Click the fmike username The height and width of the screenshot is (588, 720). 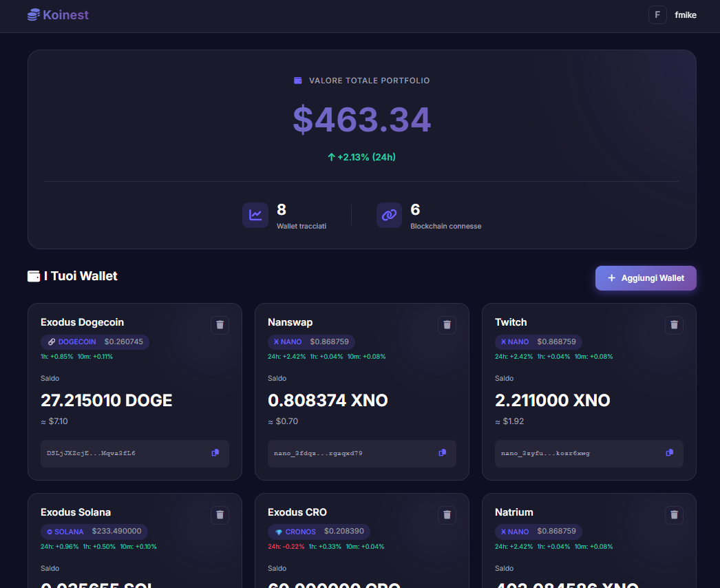coord(685,15)
